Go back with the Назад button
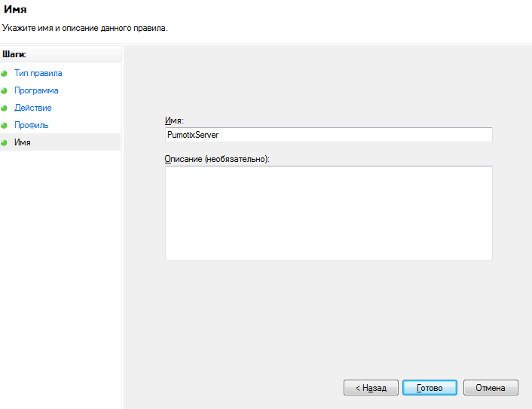532x409 pixels. [371, 388]
